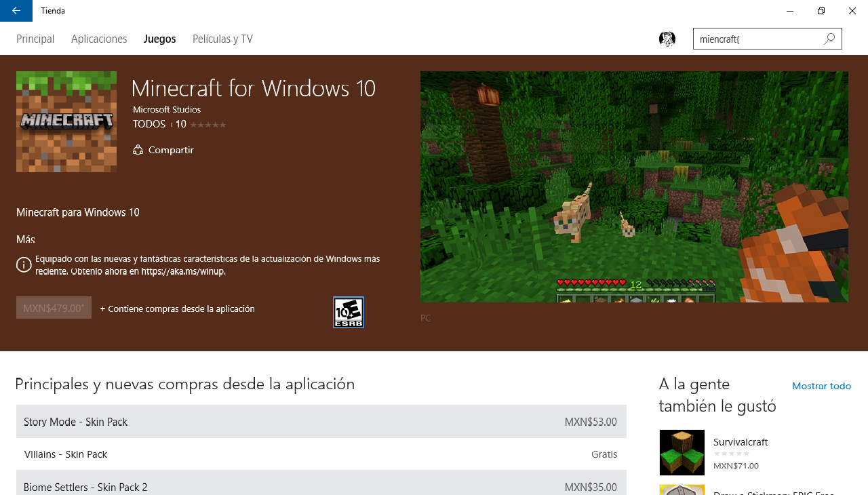This screenshot has height=495, width=868.
Task: Open the jungle ocelot screenshot
Action: pyautogui.click(x=634, y=186)
